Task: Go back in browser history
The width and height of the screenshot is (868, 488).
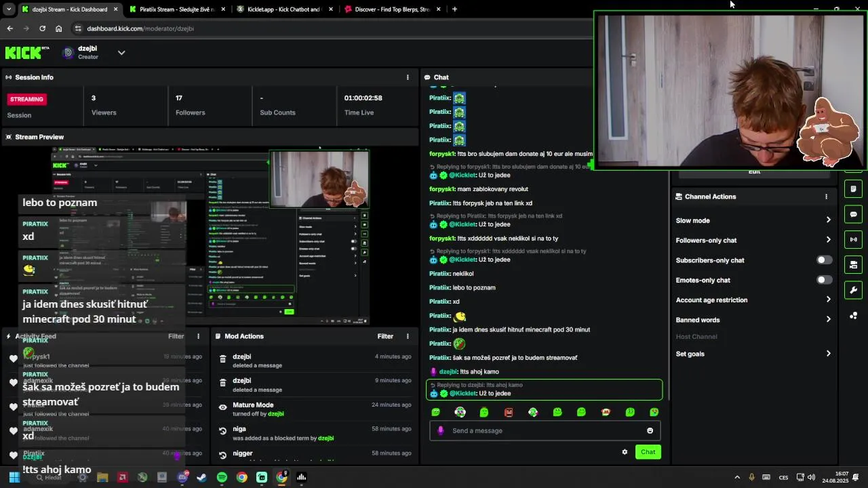Action: (x=9, y=28)
